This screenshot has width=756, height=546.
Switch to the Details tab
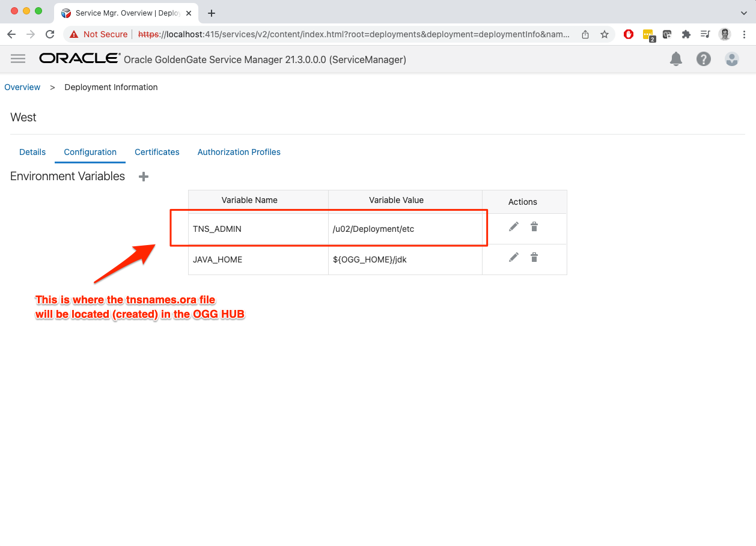click(x=32, y=152)
